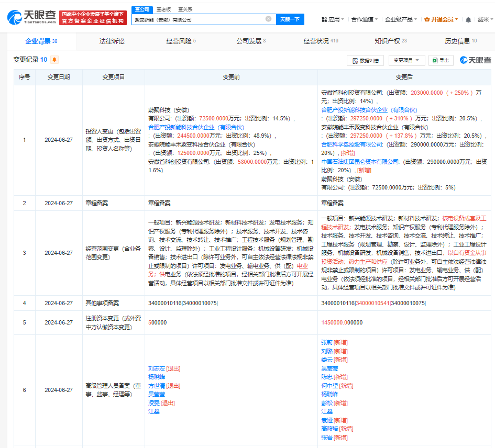Click the Excel icon on the 导出 button
The width and height of the screenshot is (495, 448).
coord(434,60)
